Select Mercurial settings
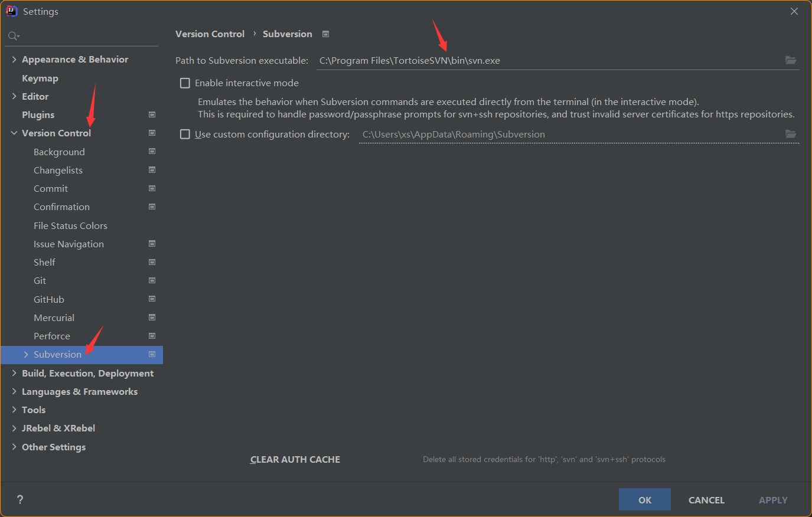 click(54, 318)
